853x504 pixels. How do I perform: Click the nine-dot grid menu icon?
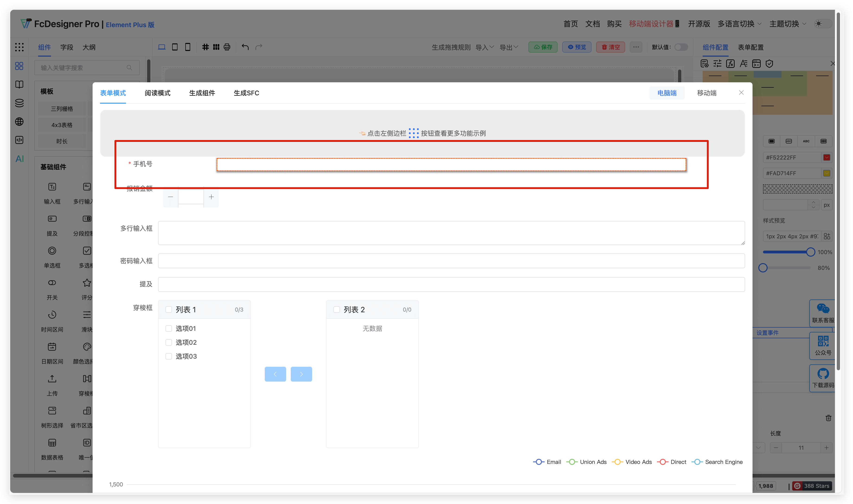coord(19,47)
